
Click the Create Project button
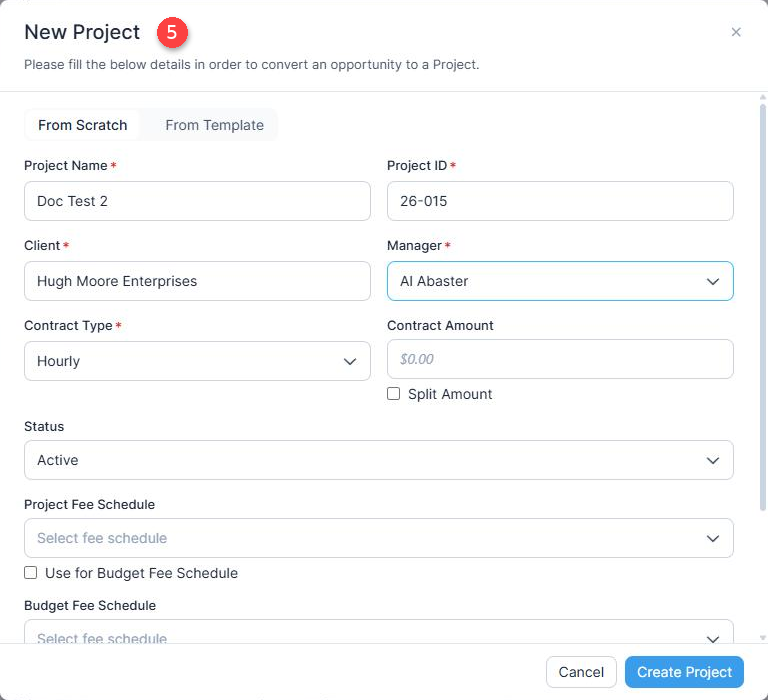684,672
